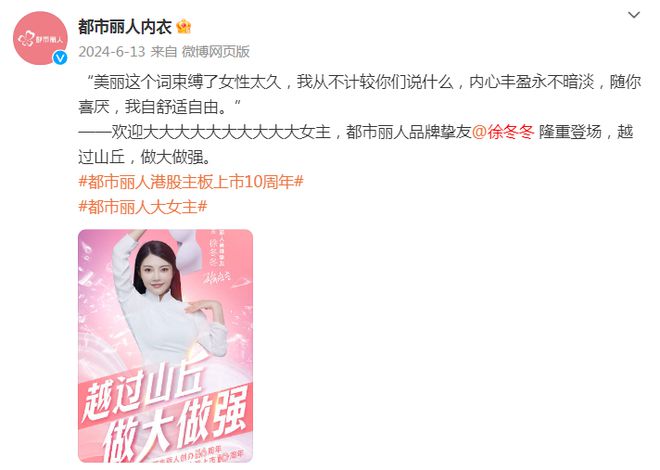Click the vertical 徐冬冬 name on poster
The height and width of the screenshot is (470, 660).
click(x=213, y=252)
